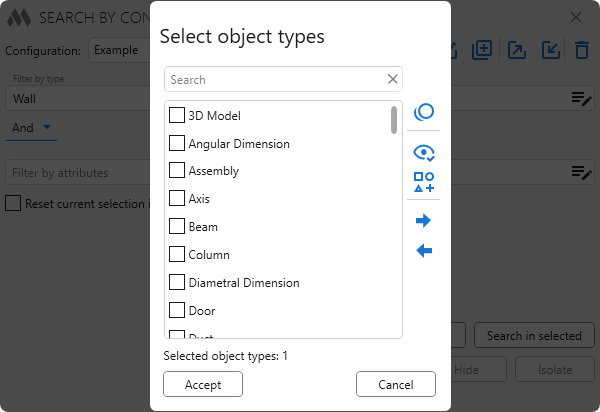This screenshot has width=600, height=412.
Task: Click the import configuration arrow icon
Action: click(x=550, y=50)
